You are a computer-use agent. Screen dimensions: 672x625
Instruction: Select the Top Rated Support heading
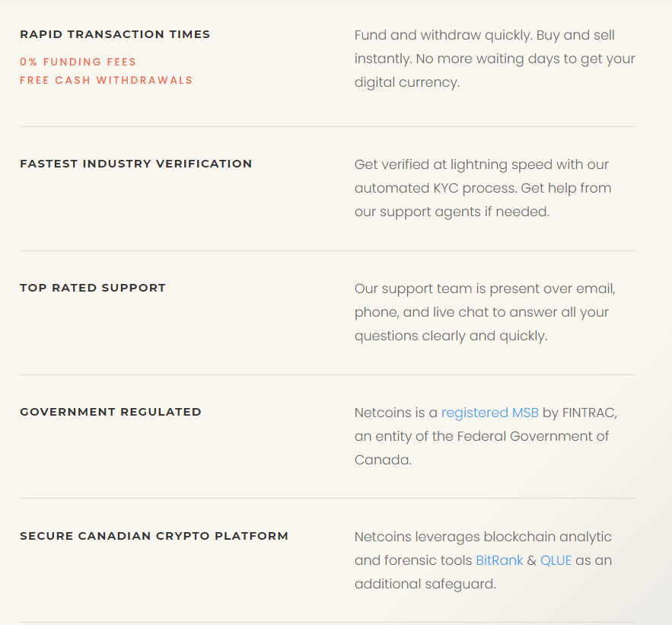pyautogui.click(x=93, y=288)
